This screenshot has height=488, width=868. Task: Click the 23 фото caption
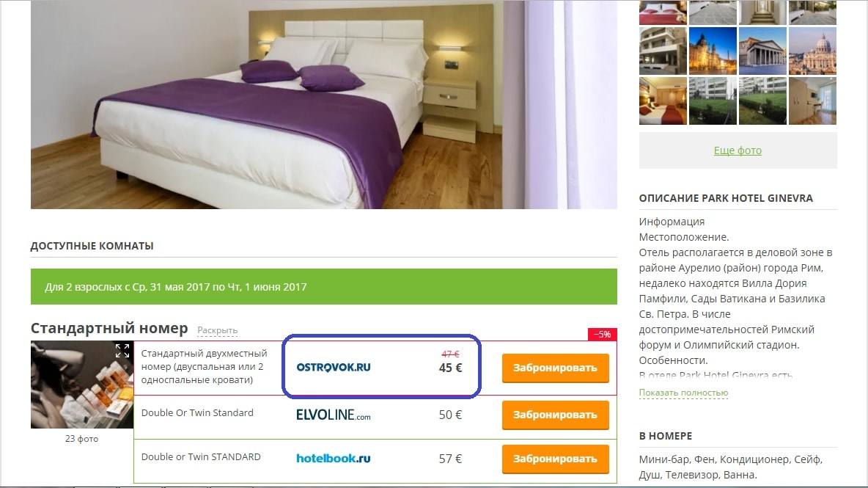pyautogui.click(x=82, y=439)
